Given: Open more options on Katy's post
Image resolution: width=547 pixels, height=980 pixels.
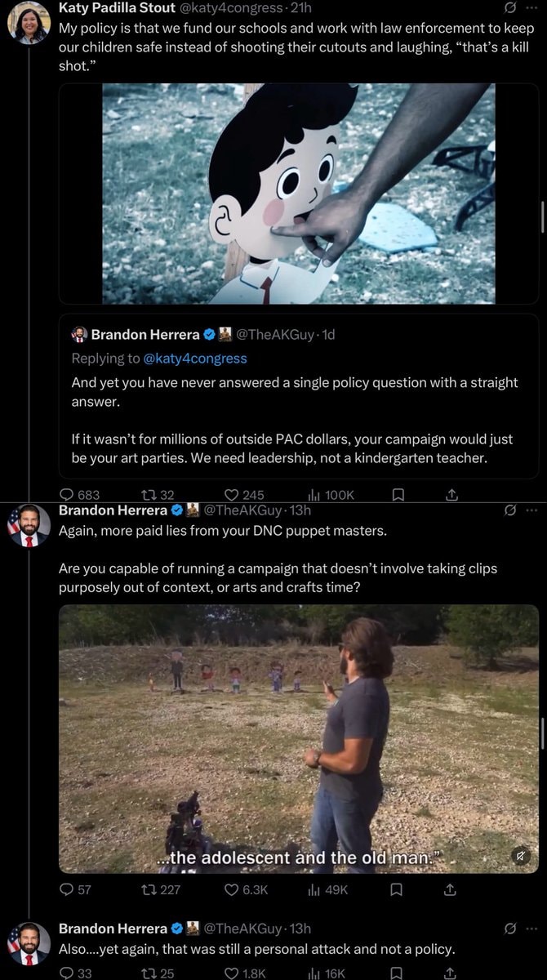Looking at the screenshot, I should (531, 7).
